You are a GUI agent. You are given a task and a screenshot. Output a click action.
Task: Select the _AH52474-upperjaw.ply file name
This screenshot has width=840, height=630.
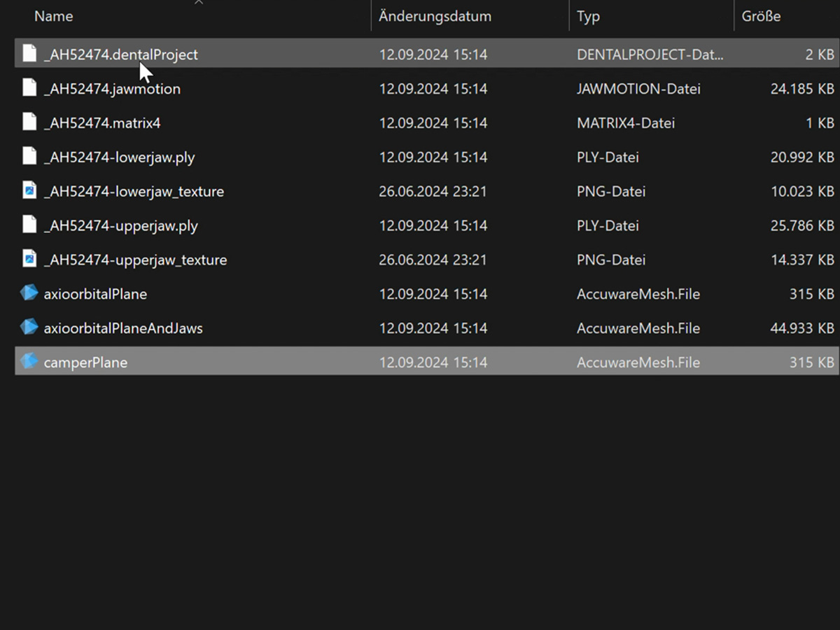(x=120, y=225)
